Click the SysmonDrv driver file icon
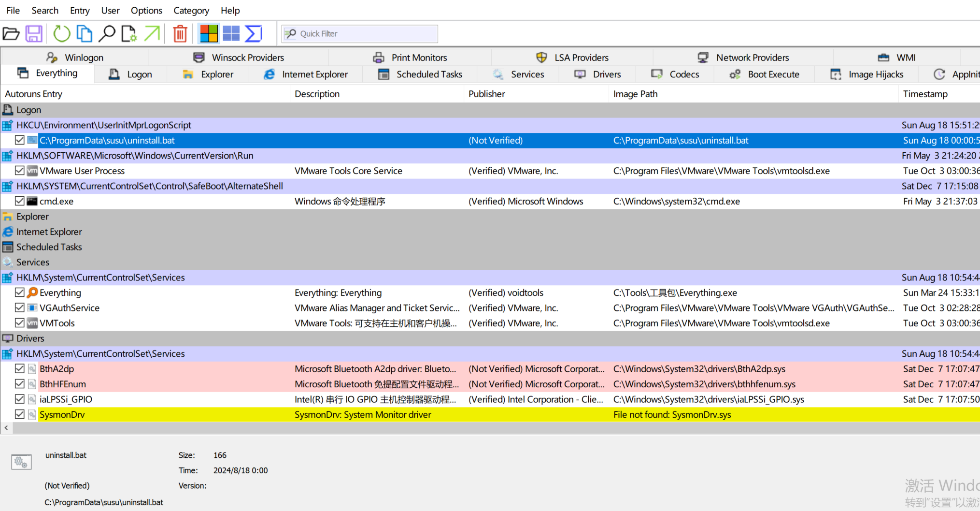Viewport: 980px width, 511px height. pyautogui.click(x=32, y=414)
